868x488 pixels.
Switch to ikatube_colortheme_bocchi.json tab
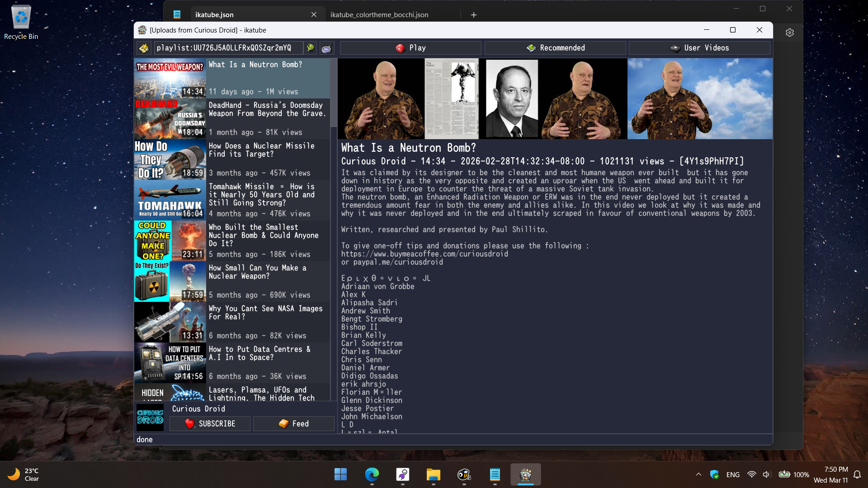pyautogui.click(x=379, y=15)
